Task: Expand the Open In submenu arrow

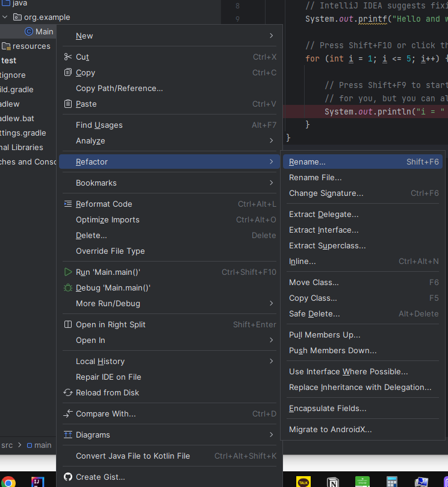Action: pos(272,340)
